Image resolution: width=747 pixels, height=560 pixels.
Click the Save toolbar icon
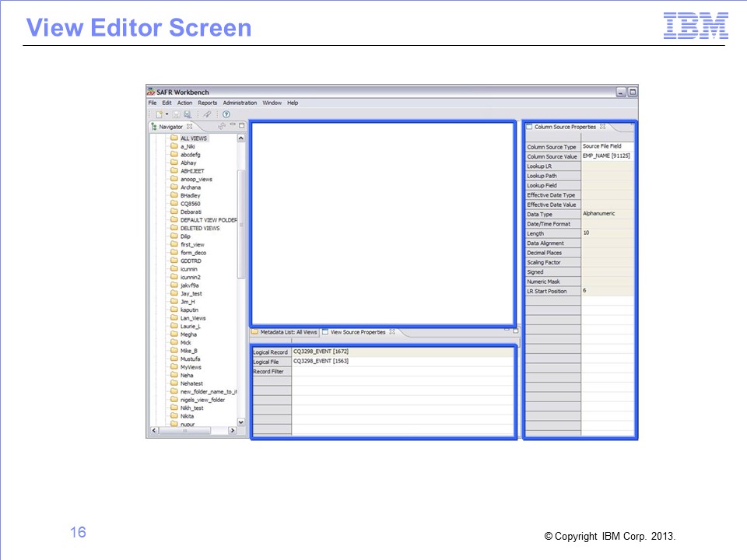[x=177, y=114]
